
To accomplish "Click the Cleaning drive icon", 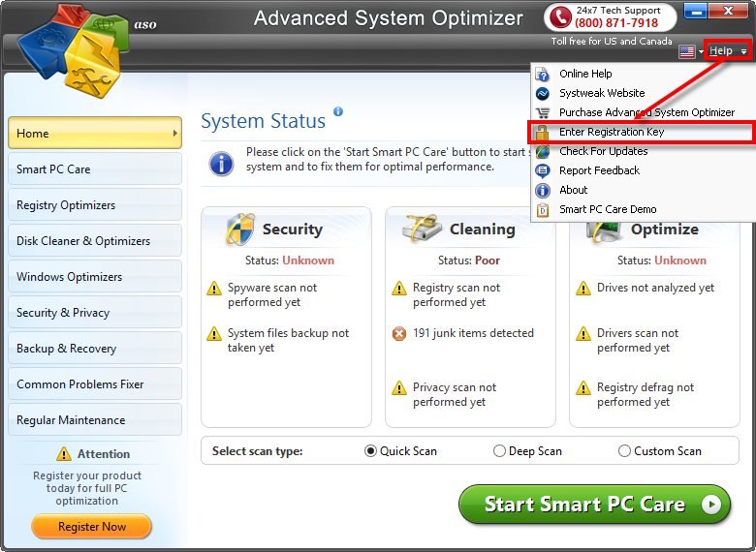I will click(422, 228).
